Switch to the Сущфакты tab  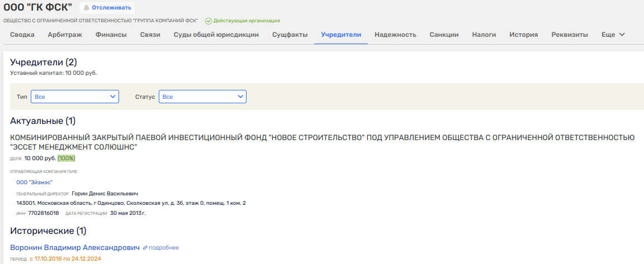[x=290, y=35]
